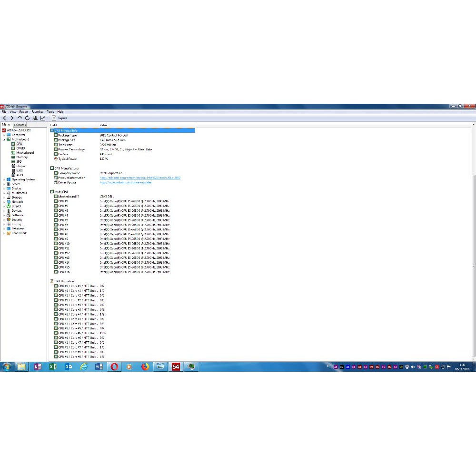476x476 pixels.
Task: Select the CPUID item in the tree
Action: click(20, 148)
